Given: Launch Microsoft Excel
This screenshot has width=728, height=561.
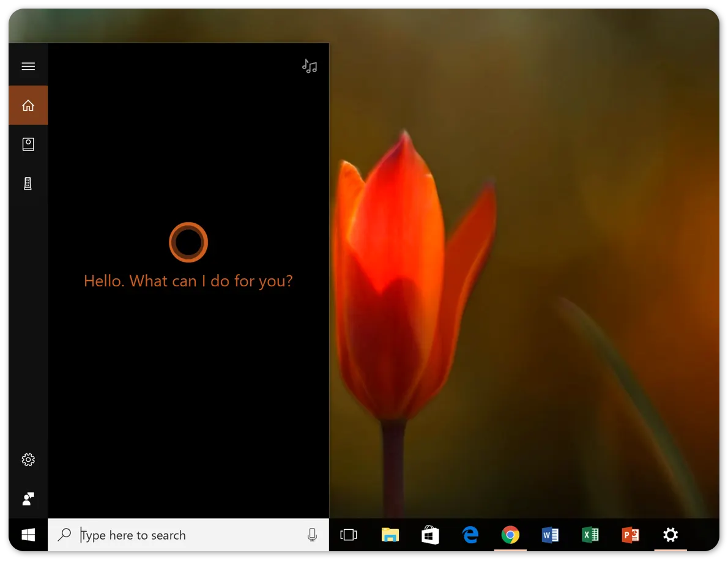Looking at the screenshot, I should pos(590,535).
